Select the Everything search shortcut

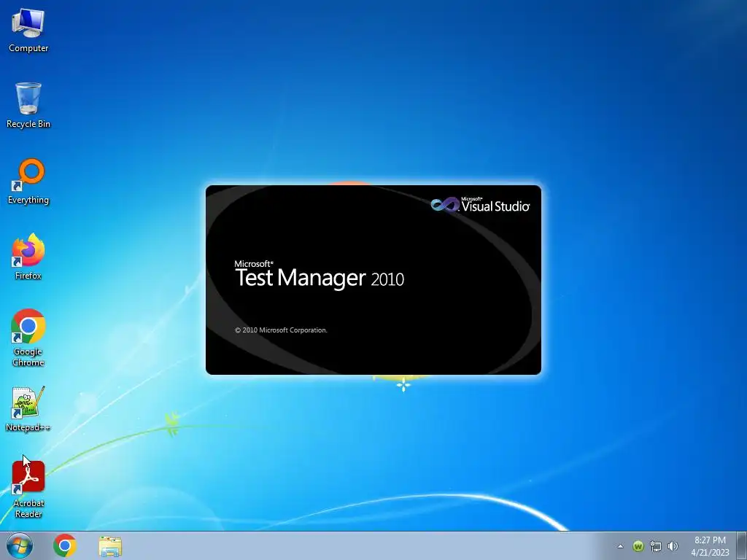tap(28, 182)
